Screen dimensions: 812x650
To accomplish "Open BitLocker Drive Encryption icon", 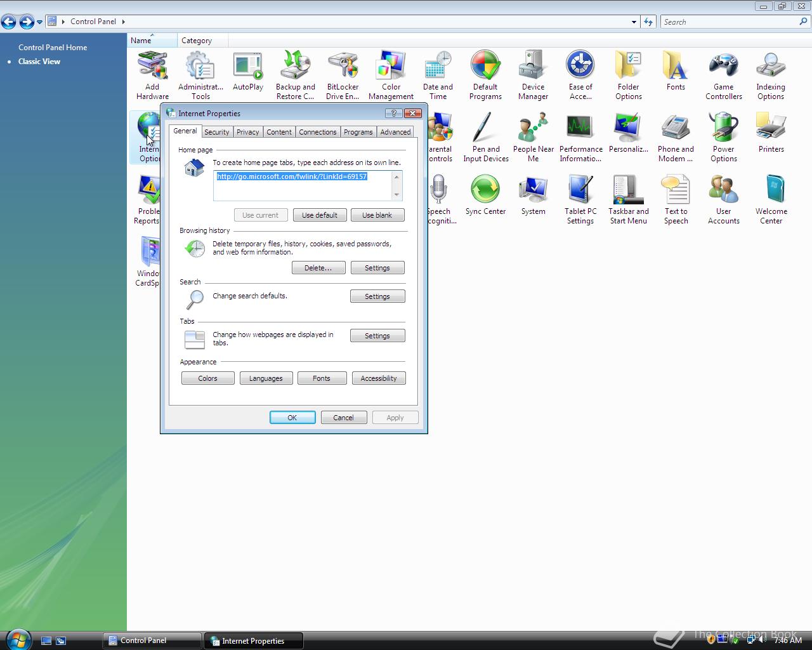I will coord(343,75).
